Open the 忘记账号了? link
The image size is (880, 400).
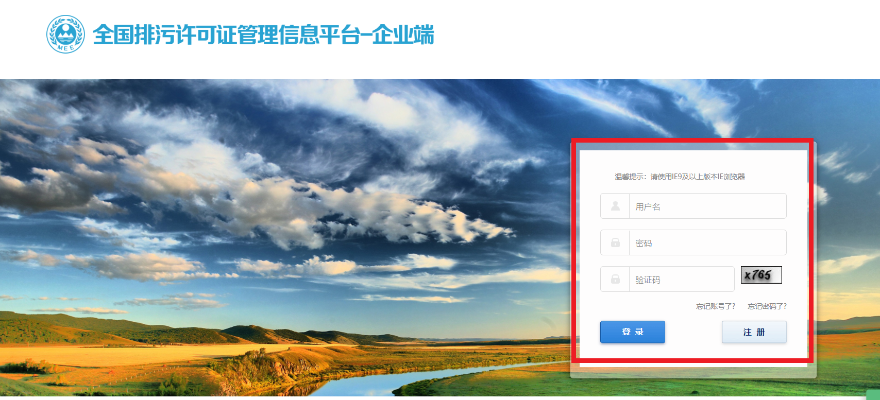(716, 306)
